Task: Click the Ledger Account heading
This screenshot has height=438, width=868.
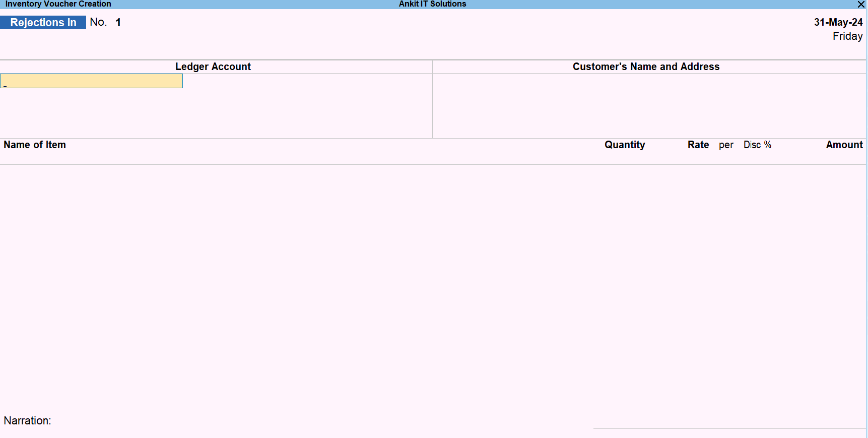Action: (x=213, y=67)
